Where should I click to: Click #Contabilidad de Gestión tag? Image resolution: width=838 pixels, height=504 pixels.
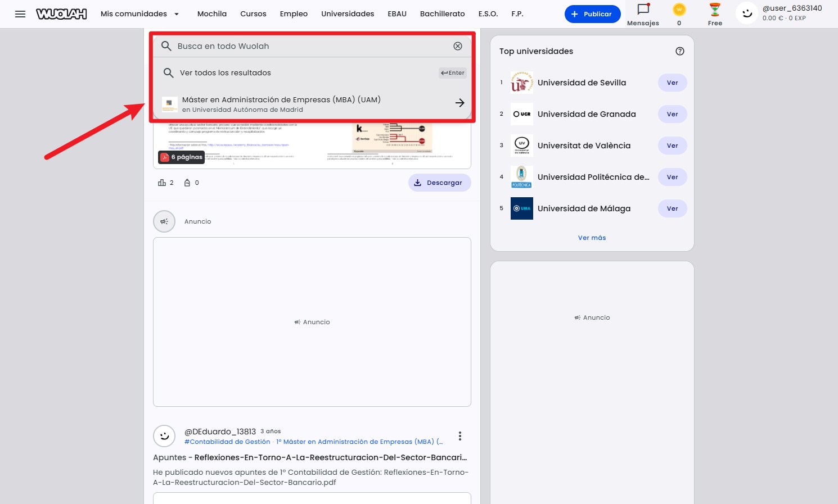(227, 442)
